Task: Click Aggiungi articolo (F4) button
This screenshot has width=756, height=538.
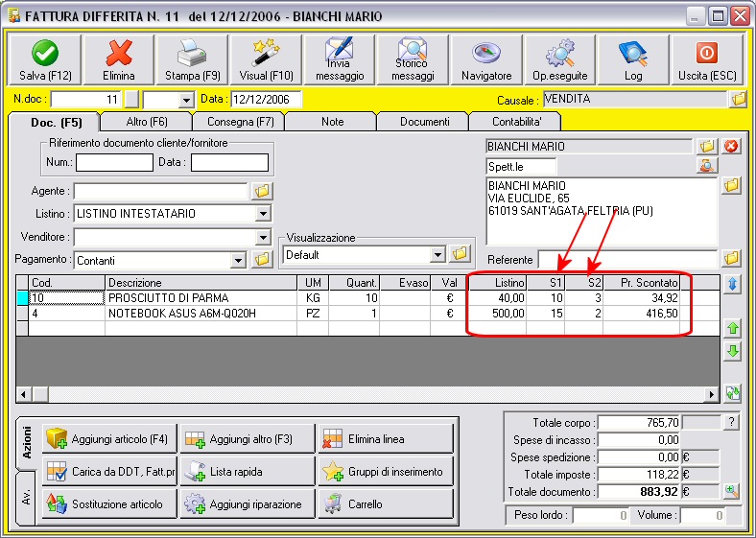Action: pyautogui.click(x=109, y=439)
